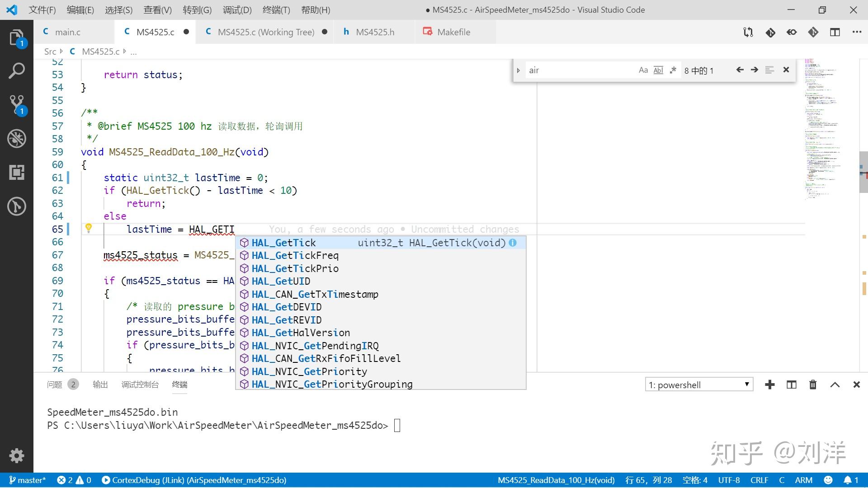Image resolution: width=868 pixels, height=488 pixels.
Task: Open the terminal selector dropdown showing powershell
Action: 698,385
